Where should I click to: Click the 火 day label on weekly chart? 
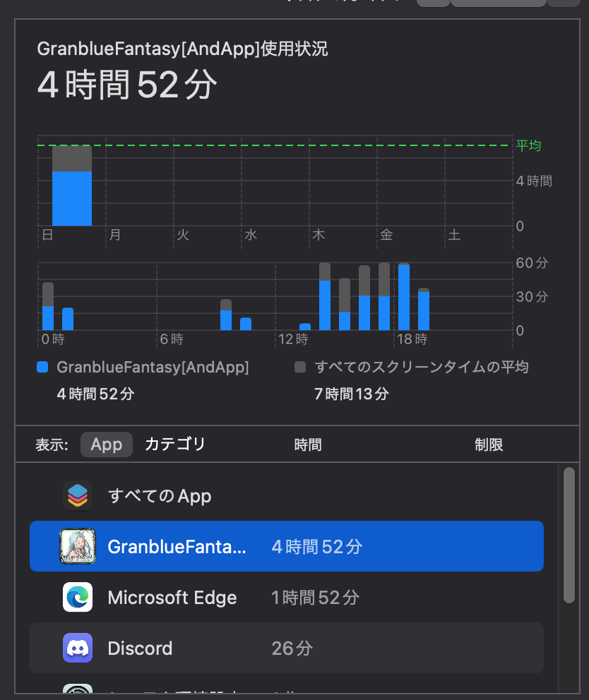pos(183,235)
